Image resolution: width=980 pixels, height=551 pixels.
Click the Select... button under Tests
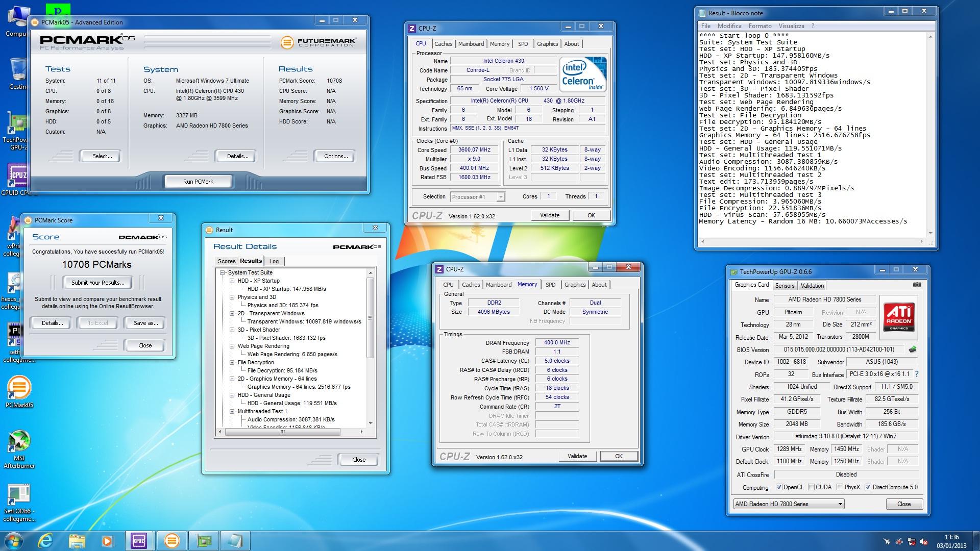[102, 156]
